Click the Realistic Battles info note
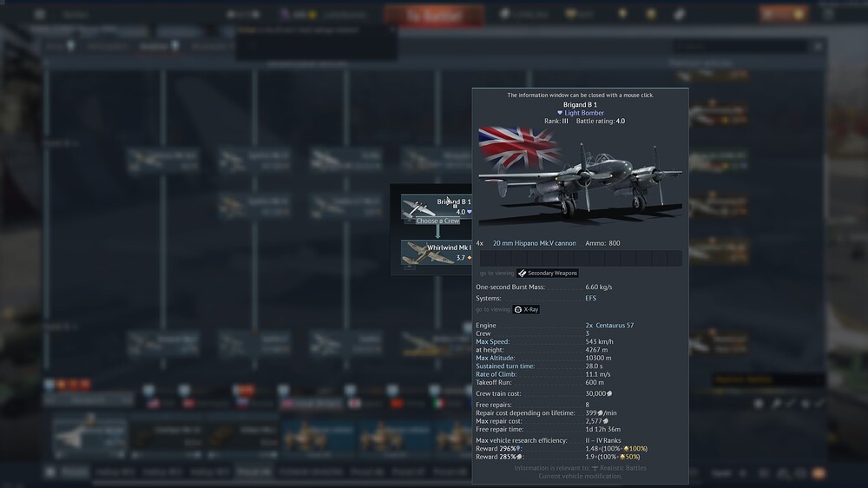 (x=580, y=468)
